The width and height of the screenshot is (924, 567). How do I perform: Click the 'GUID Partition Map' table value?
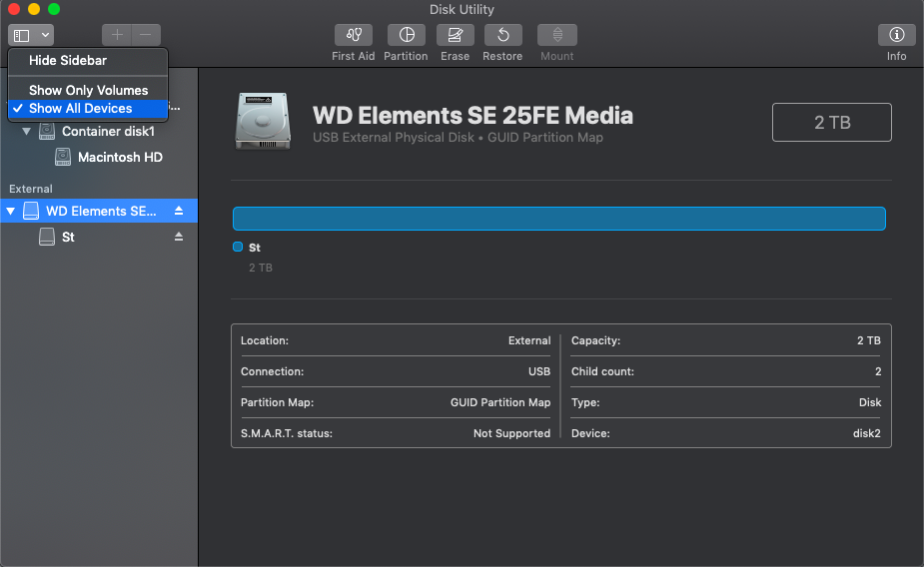coord(500,402)
